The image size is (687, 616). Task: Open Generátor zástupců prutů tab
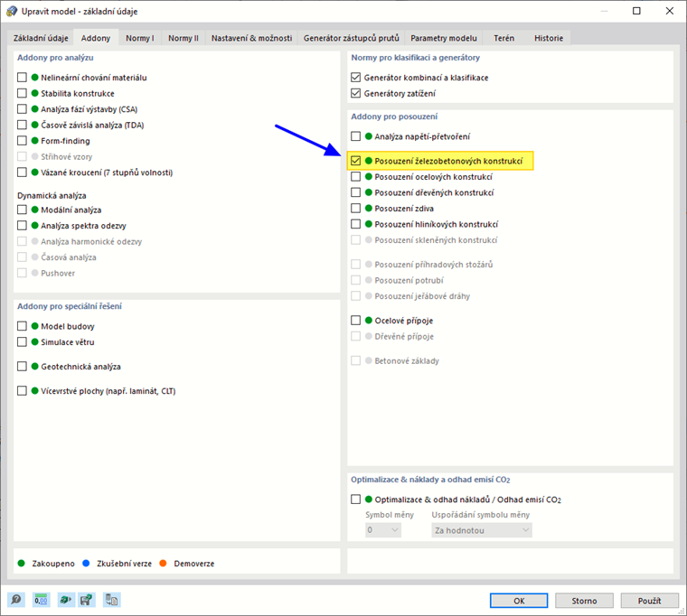click(352, 38)
